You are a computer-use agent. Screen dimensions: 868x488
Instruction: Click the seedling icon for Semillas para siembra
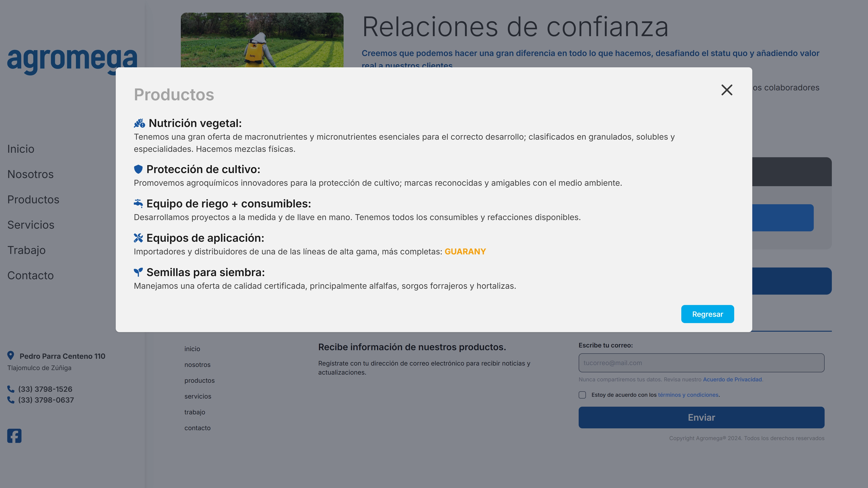pos(139,272)
